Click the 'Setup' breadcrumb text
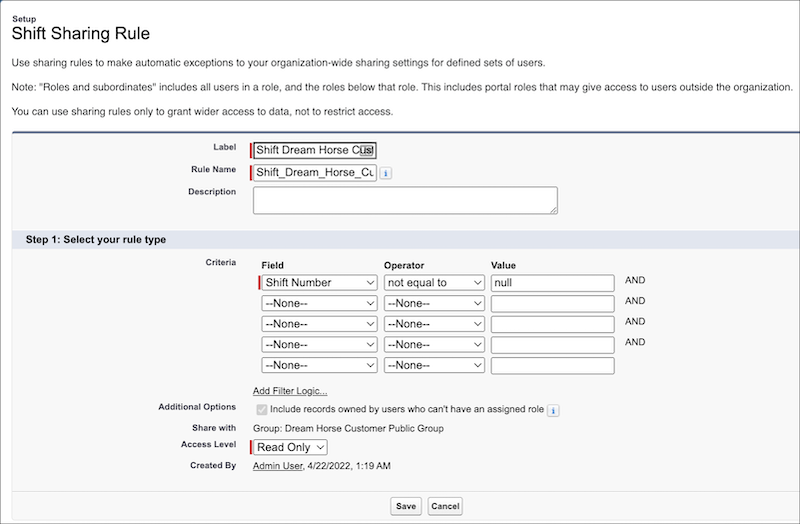 click(x=24, y=19)
